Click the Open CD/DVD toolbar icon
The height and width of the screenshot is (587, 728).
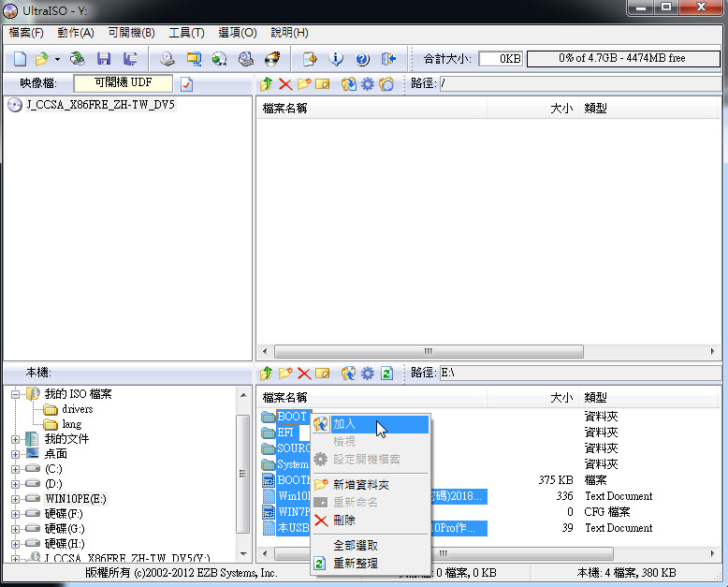(77, 59)
